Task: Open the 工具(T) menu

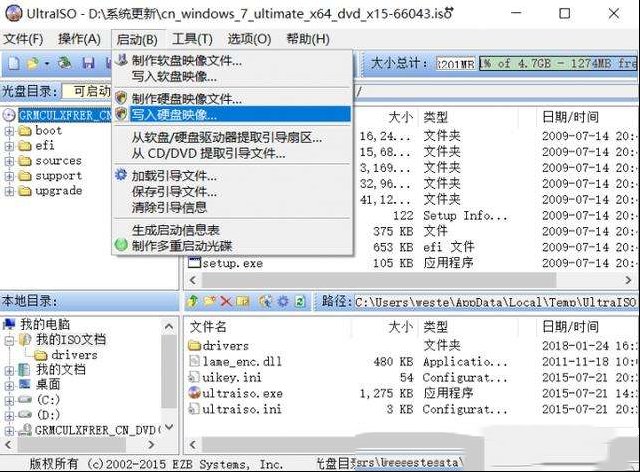Action: pyautogui.click(x=192, y=39)
